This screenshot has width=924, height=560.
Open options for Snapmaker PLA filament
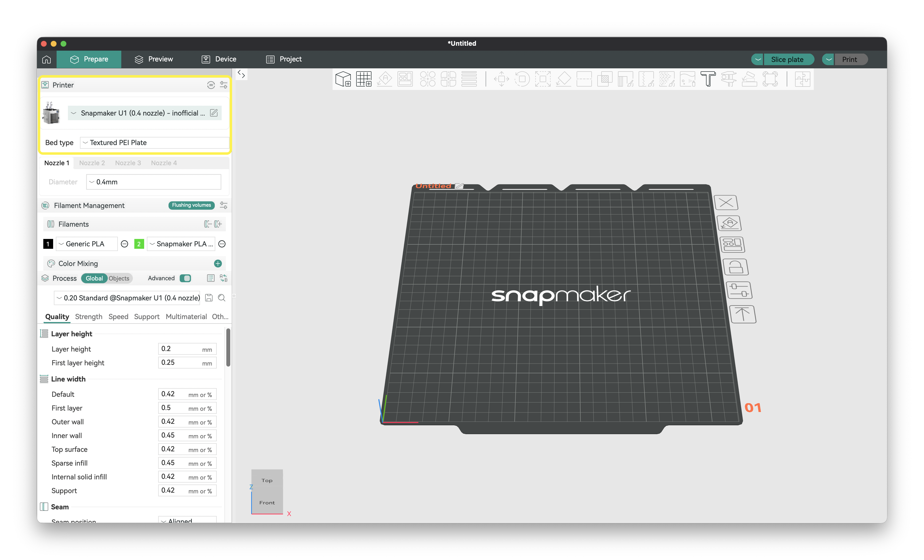pyautogui.click(x=222, y=244)
